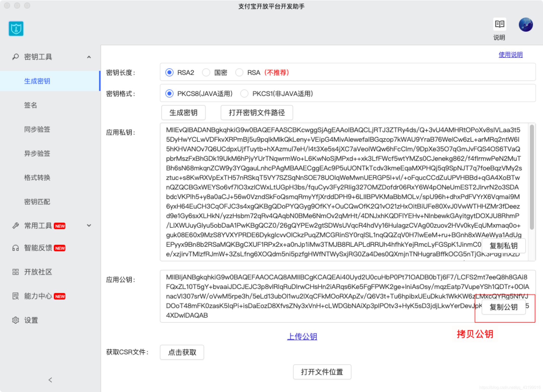Click the blue shield app logo

tap(16, 28)
